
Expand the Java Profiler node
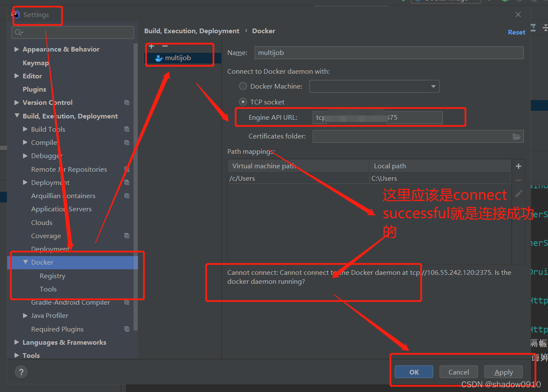pos(25,316)
